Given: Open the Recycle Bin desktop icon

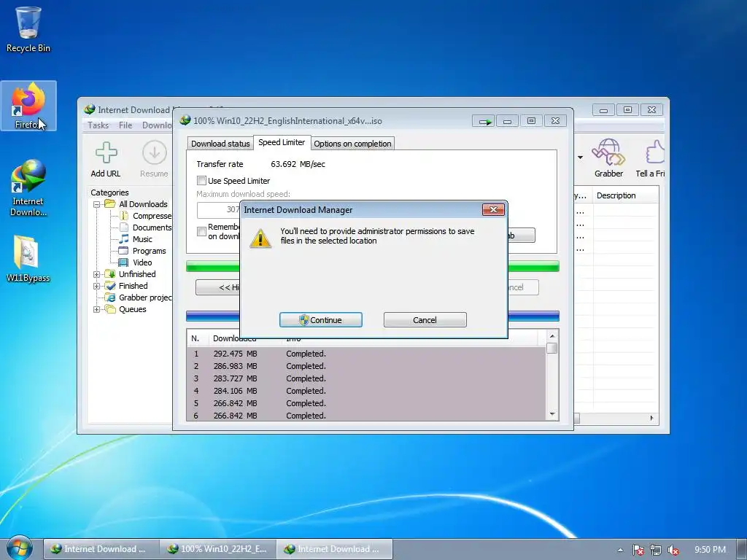Looking at the screenshot, I should (28, 29).
